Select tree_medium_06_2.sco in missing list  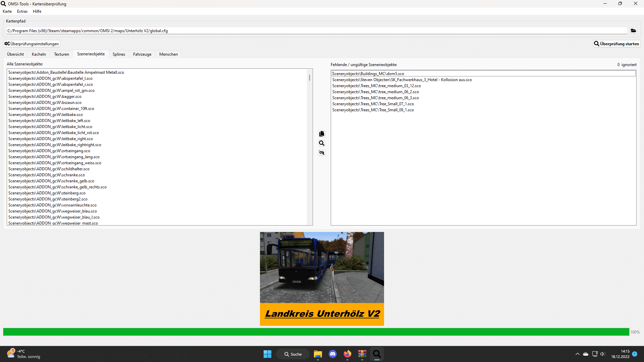pos(375,92)
